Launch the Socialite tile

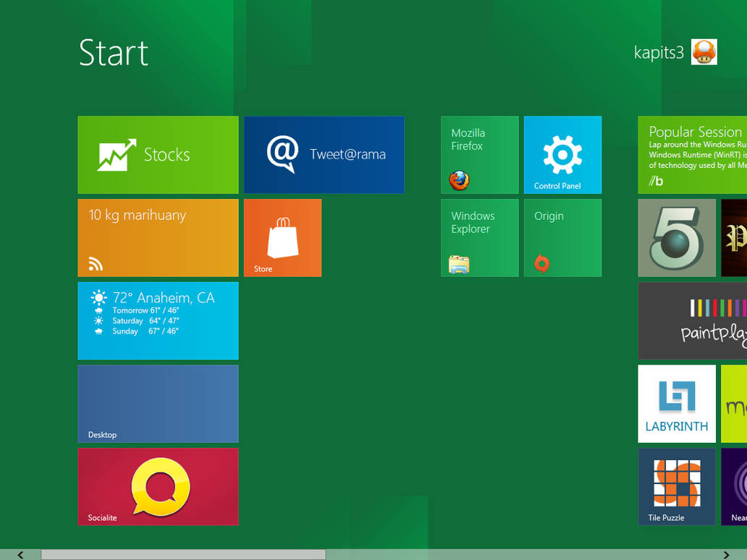tap(159, 487)
